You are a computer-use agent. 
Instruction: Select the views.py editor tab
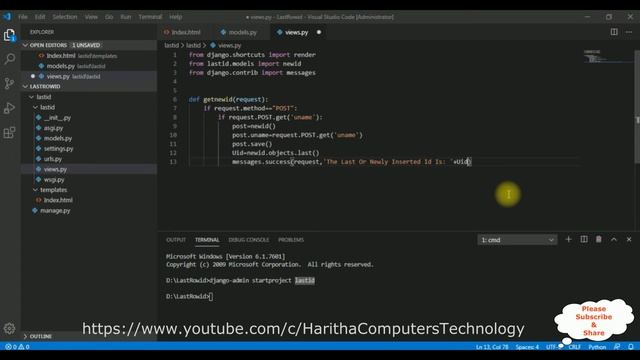[x=297, y=32]
